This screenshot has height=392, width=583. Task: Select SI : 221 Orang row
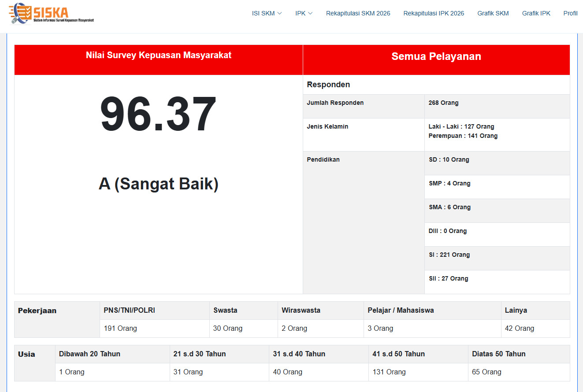click(497, 259)
